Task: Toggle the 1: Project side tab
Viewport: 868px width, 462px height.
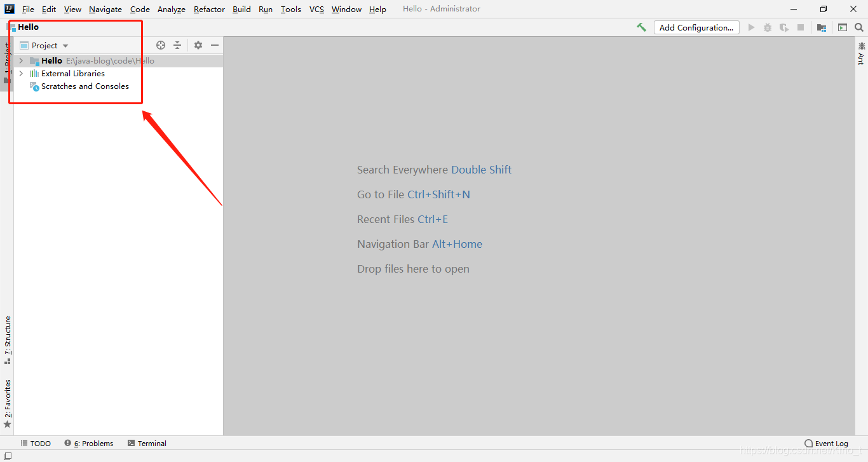Action: (x=7, y=64)
